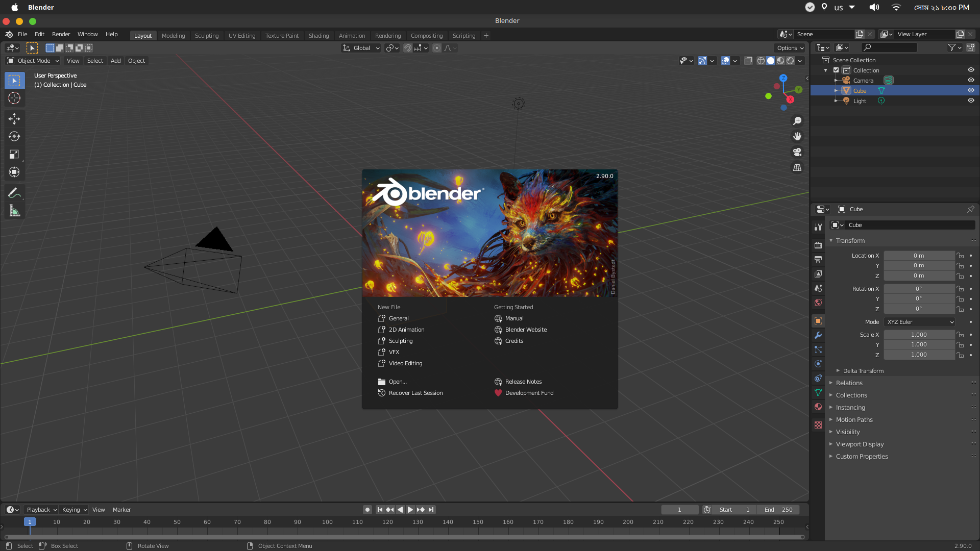Click General new file button

(x=398, y=318)
